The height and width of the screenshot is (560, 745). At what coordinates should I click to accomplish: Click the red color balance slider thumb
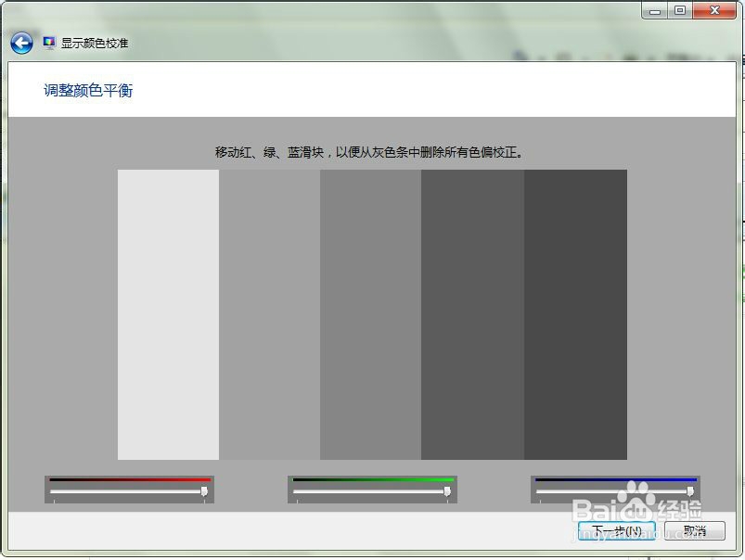[204, 491]
